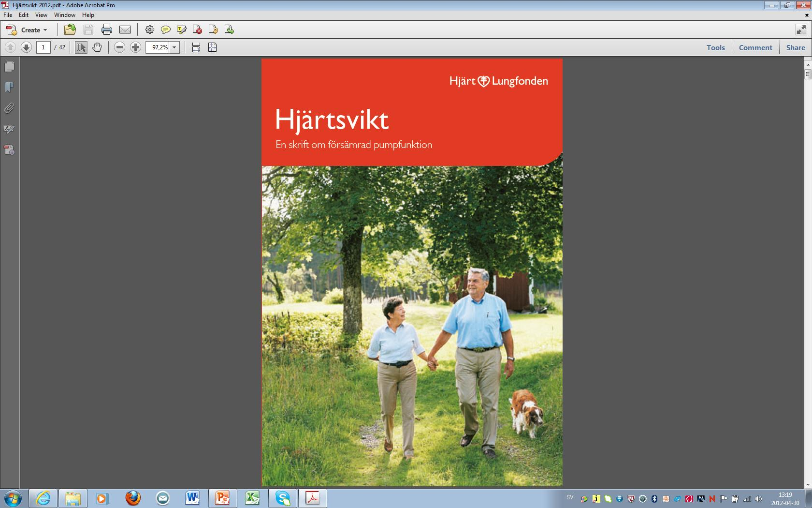Open Word from taskbar
Screen dimensions: 812x508
pyautogui.click(x=192, y=498)
